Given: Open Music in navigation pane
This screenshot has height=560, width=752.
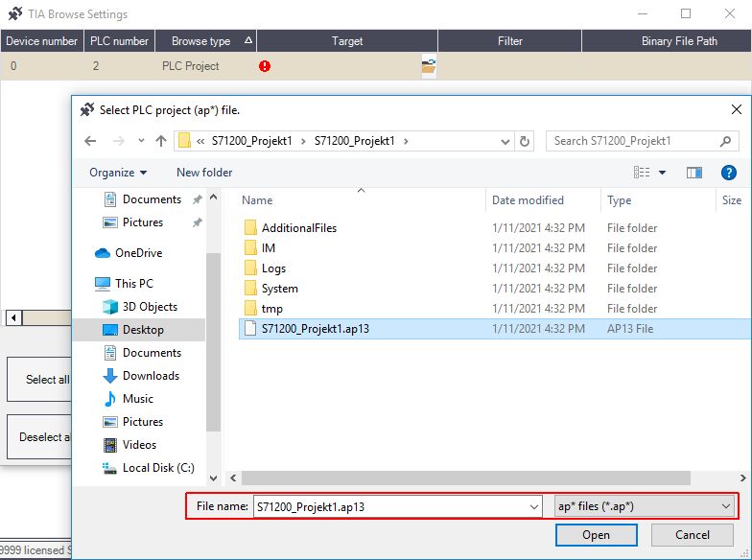Looking at the screenshot, I should point(129,399).
